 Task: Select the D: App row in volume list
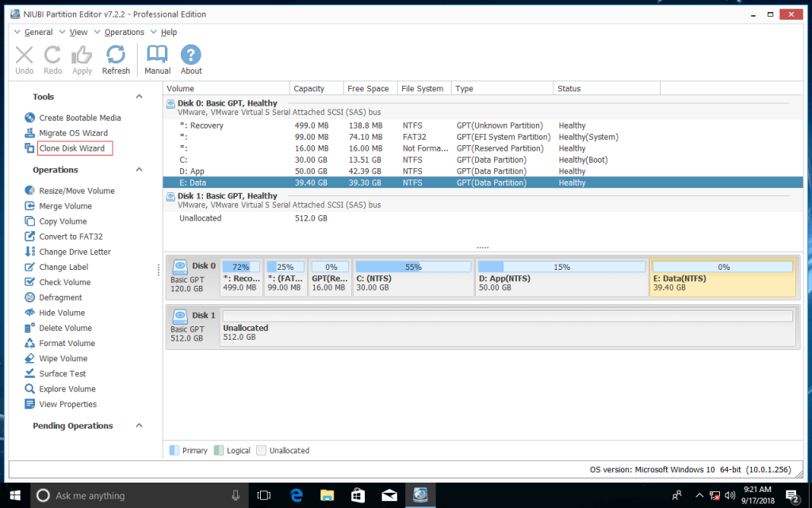(193, 171)
